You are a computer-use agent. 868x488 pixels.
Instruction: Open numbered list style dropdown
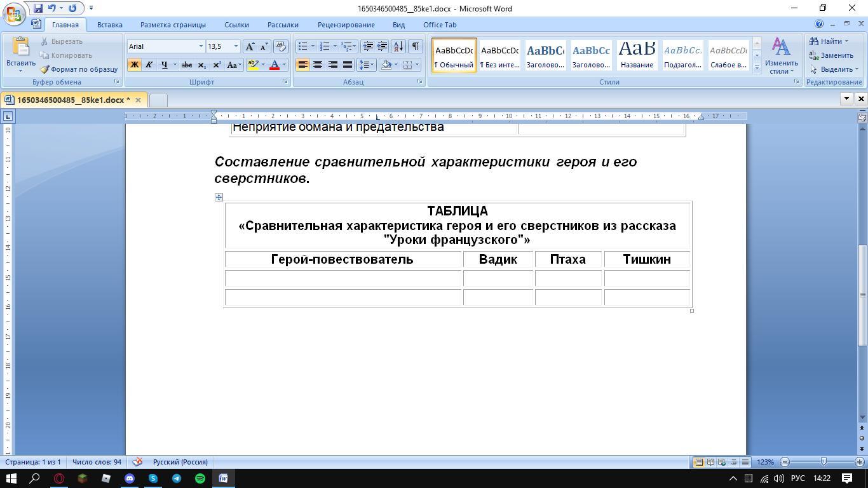[x=334, y=46]
